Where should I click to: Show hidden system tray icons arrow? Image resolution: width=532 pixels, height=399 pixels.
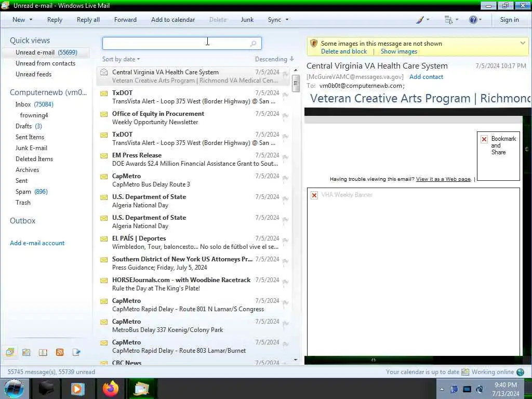point(442,389)
